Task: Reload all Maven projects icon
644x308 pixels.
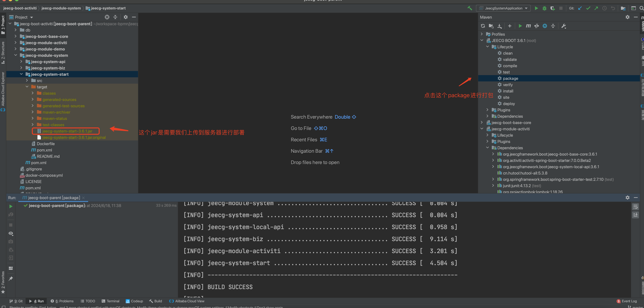Action: click(483, 26)
